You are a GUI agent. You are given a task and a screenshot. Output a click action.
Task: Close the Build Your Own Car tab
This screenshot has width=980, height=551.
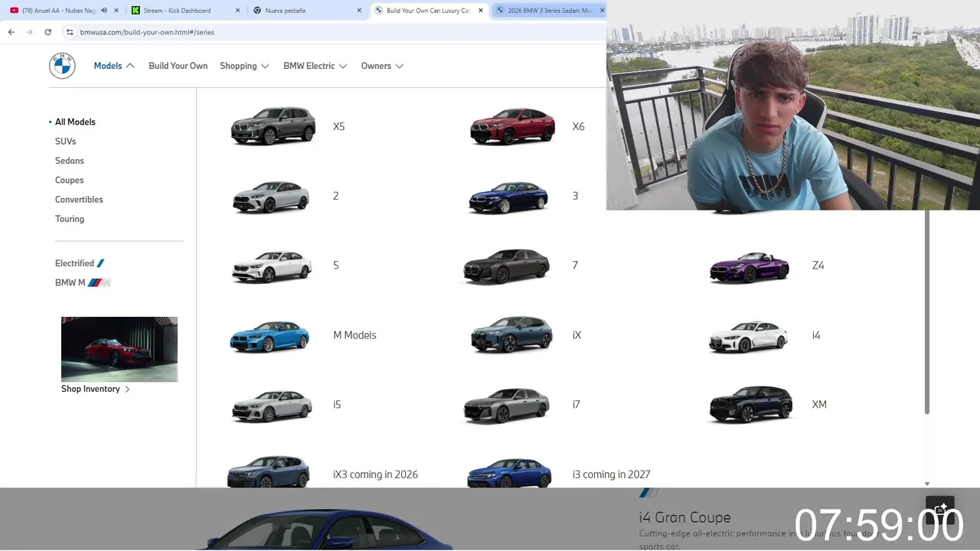[481, 11]
